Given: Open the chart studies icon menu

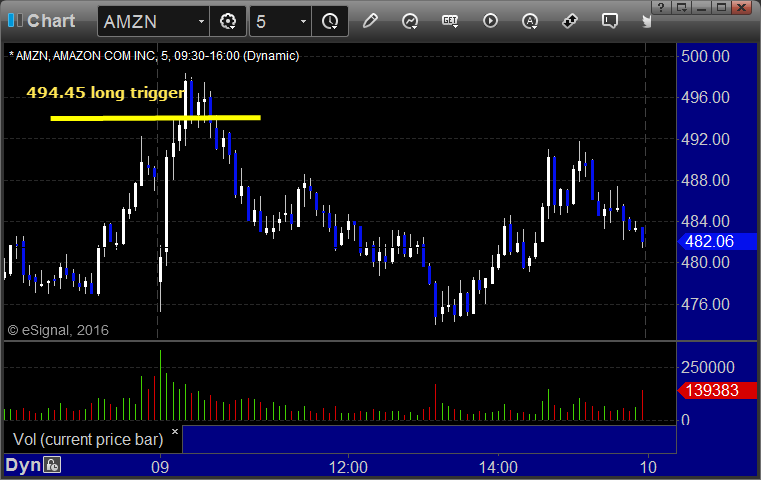Looking at the screenshot, I should (x=410, y=21).
